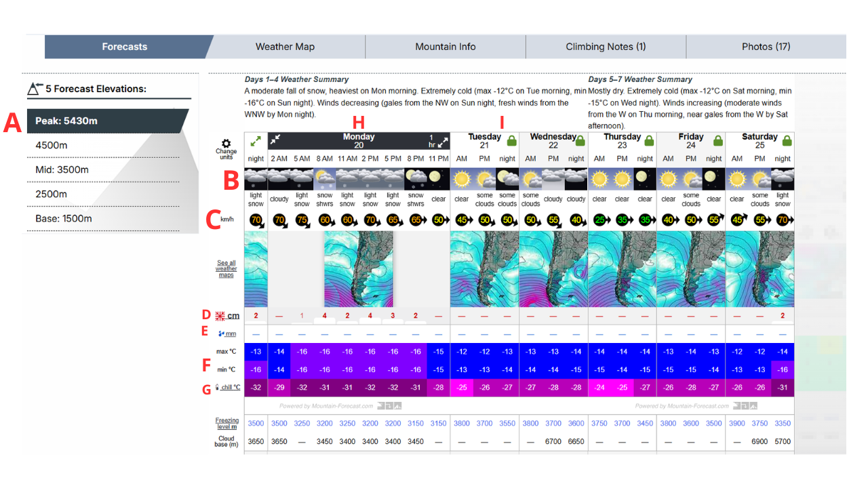Screen dimensions: 868x488
Task: Click the Tuesday green lock icon
Action: coord(511,141)
